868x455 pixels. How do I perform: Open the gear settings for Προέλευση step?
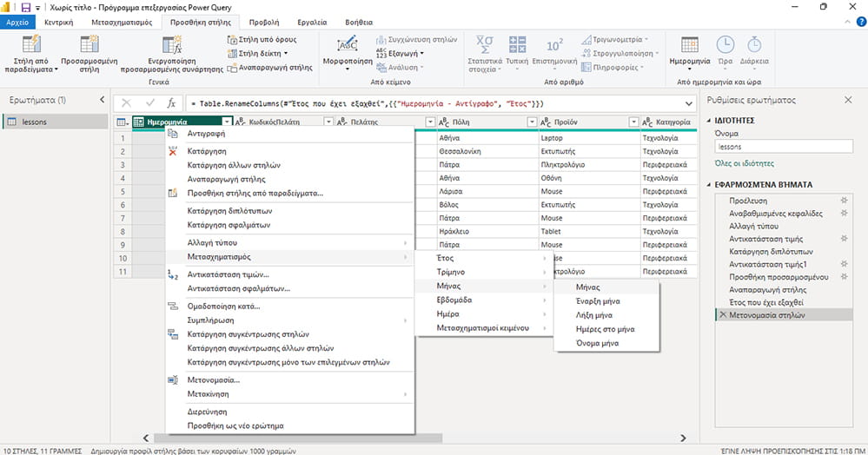point(845,201)
